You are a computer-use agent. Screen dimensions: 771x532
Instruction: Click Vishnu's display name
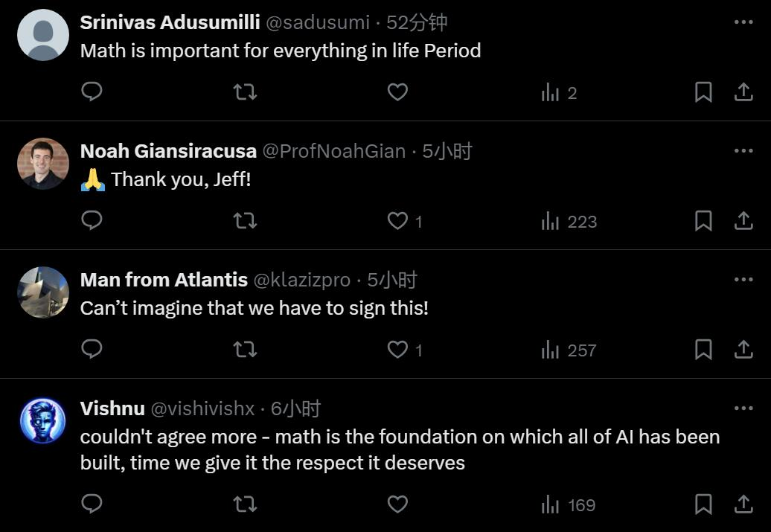pyautogui.click(x=112, y=408)
